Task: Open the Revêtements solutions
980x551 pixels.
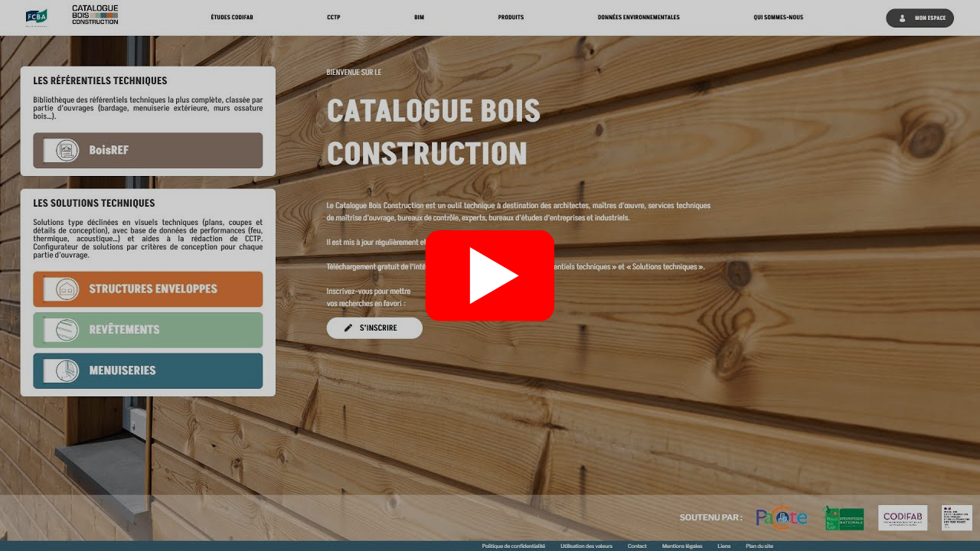Action: coord(148,330)
